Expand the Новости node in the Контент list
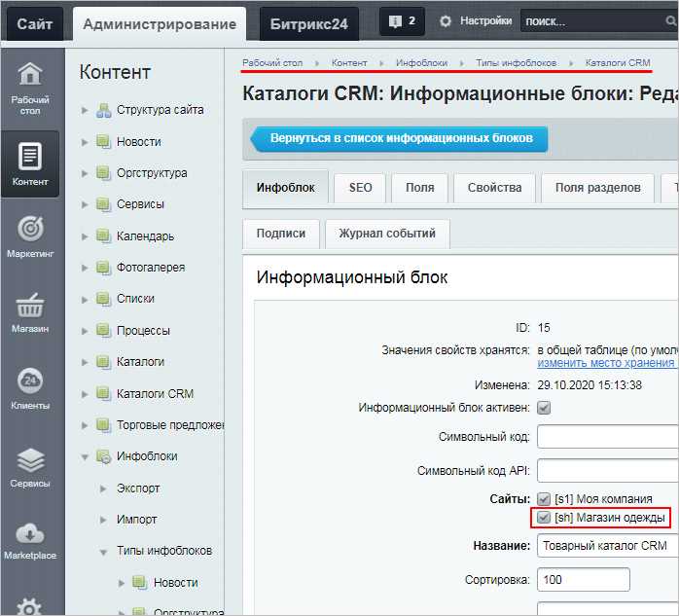Image resolution: width=679 pixels, height=616 pixels. [85, 142]
